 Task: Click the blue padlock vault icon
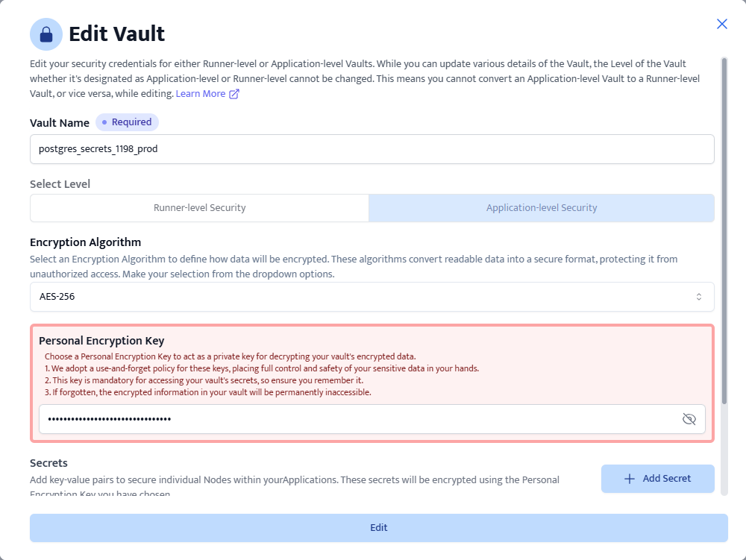(46, 34)
